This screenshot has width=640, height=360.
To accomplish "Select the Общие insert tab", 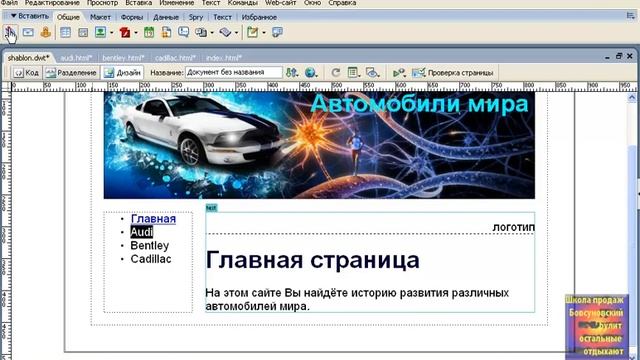I will [x=68, y=17].
